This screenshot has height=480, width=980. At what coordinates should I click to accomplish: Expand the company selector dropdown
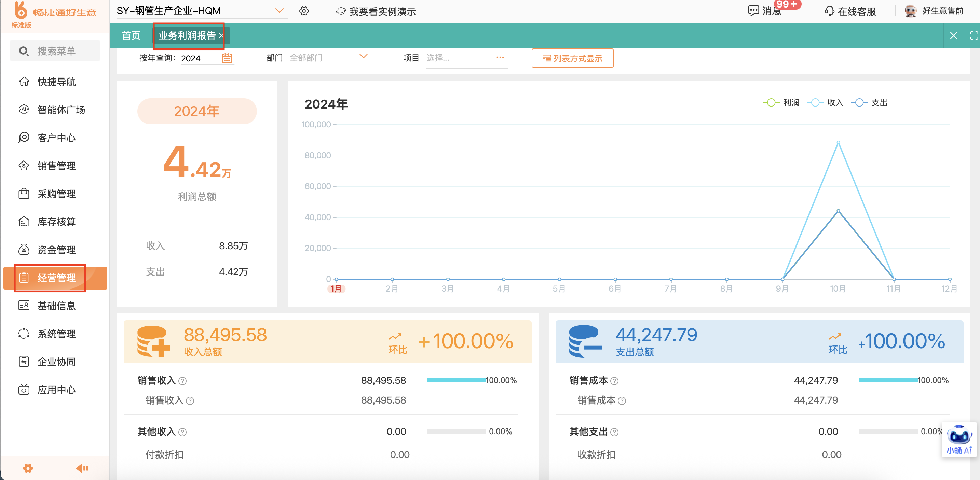coord(279,11)
